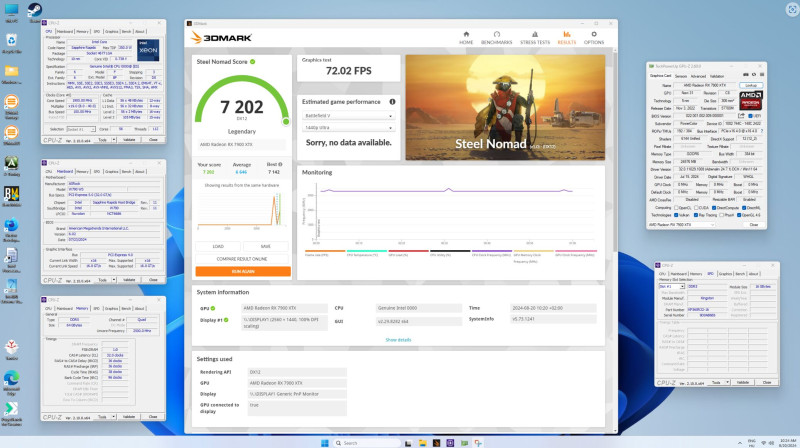Click the AMD Radeon logo in GPU-Z
Viewport: 800px width, 448px height.
(751, 101)
